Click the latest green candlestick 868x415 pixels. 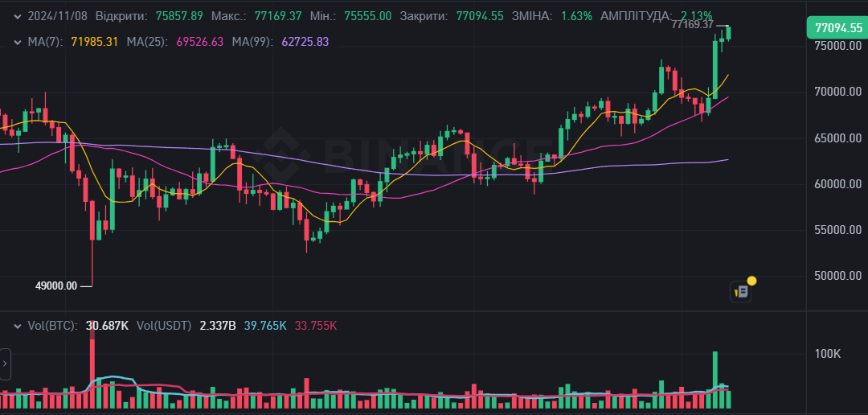point(728,33)
